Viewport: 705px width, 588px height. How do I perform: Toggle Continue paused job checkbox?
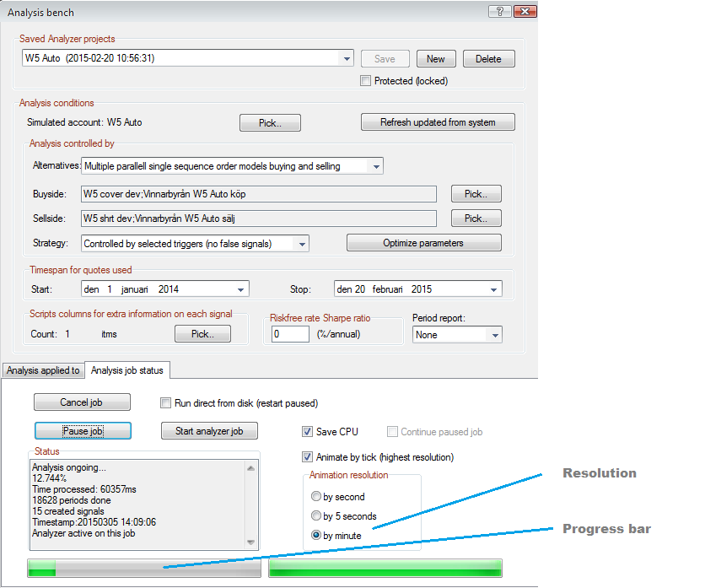(392, 431)
